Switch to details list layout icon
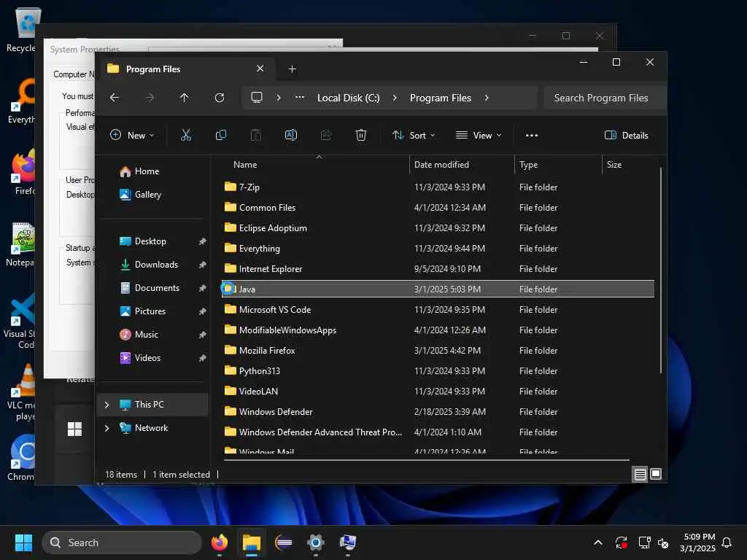 click(640, 474)
